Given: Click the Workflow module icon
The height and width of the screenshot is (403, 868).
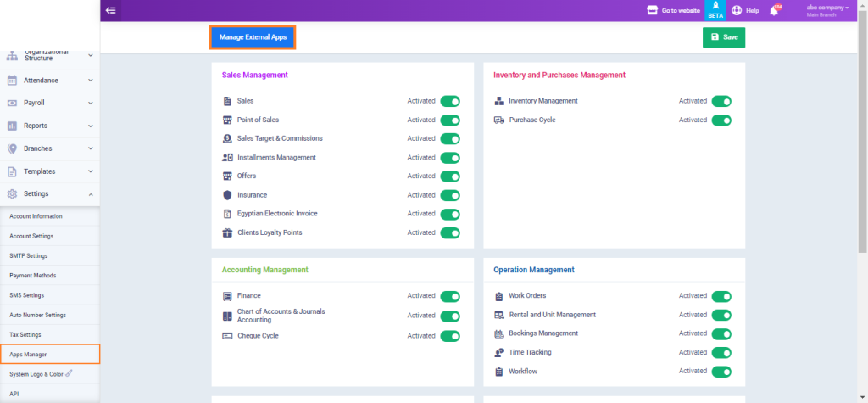Looking at the screenshot, I should tap(498, 372).
